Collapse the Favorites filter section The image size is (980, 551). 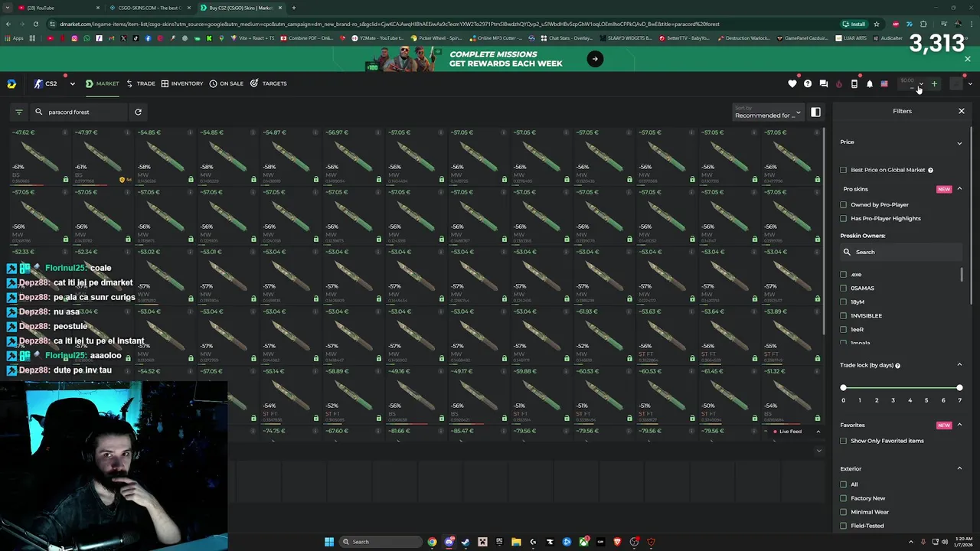pyautogui.click(x=959, y=425)
